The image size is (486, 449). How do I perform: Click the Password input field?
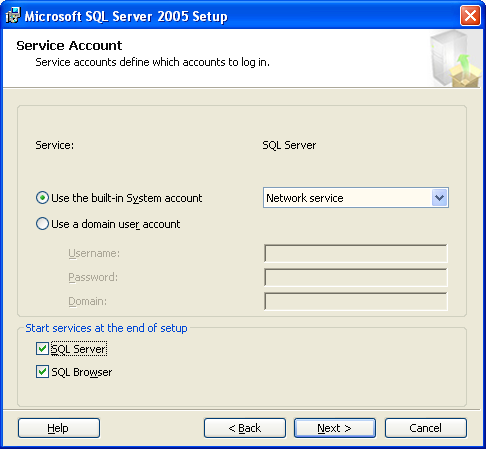(356, 277)
